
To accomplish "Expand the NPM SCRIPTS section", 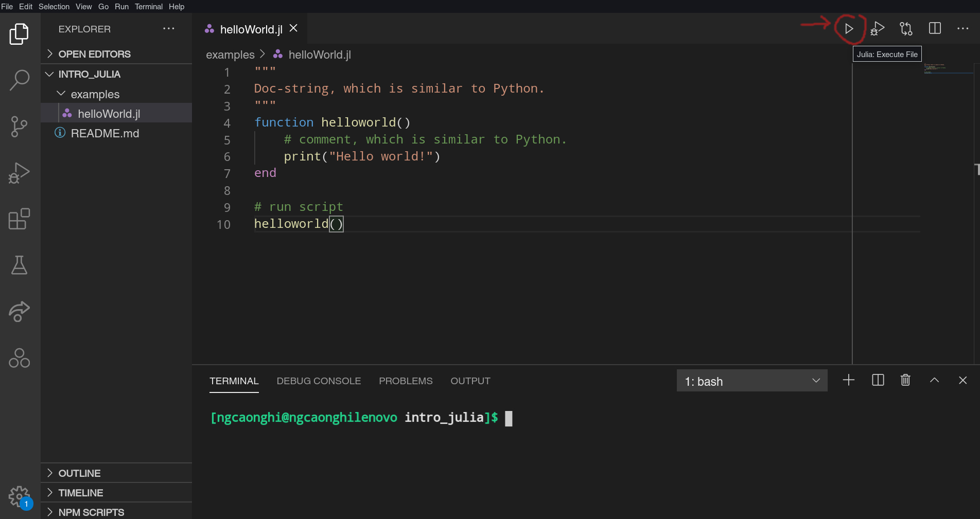I will (116, 512).
